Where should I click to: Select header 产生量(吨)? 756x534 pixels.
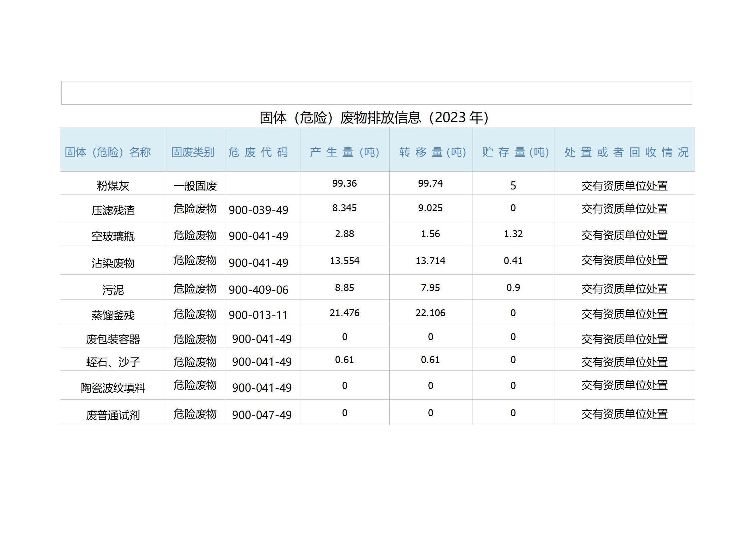point(344,152)
